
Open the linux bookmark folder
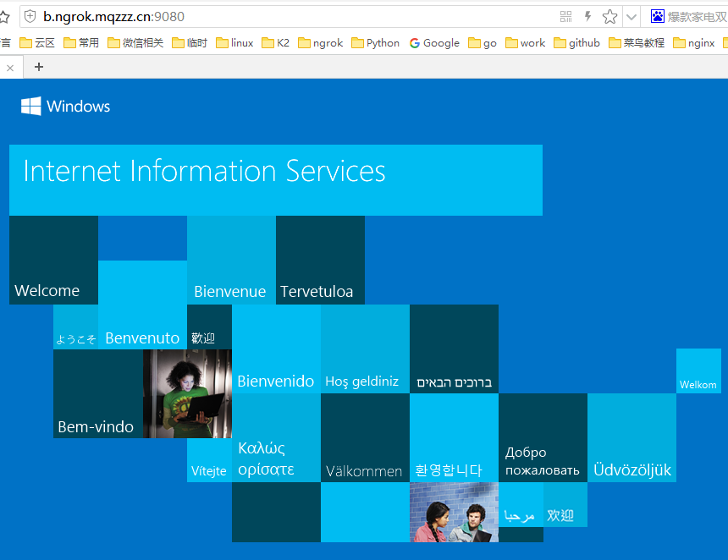pyautogui.click(x=234, y=43)
